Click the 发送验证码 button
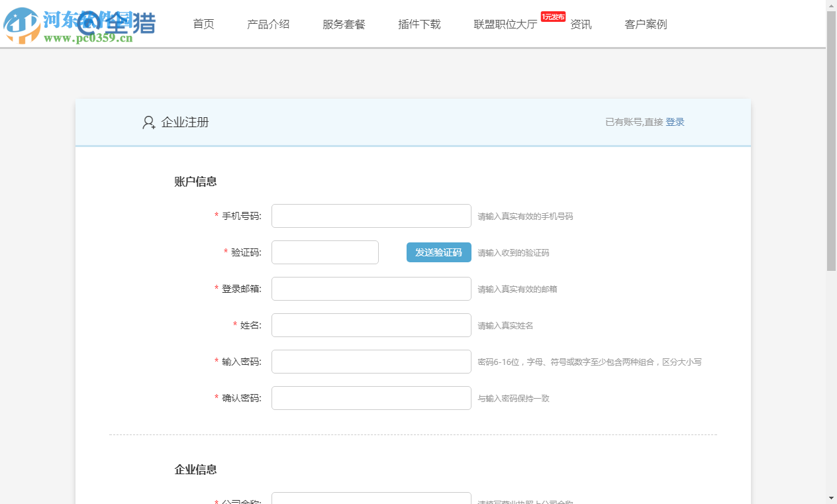Viewport: 837px width, 504px height. pyautogui.click(x=439, y=252)
